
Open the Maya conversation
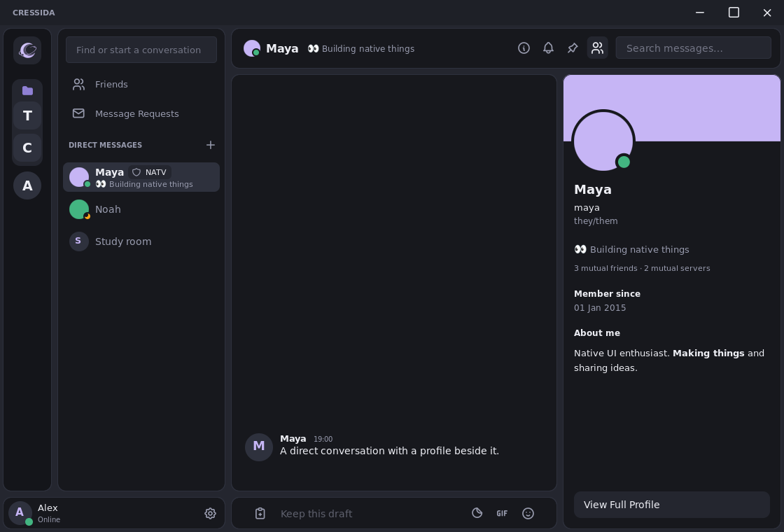pyautogui.click(x=141, y=177)
